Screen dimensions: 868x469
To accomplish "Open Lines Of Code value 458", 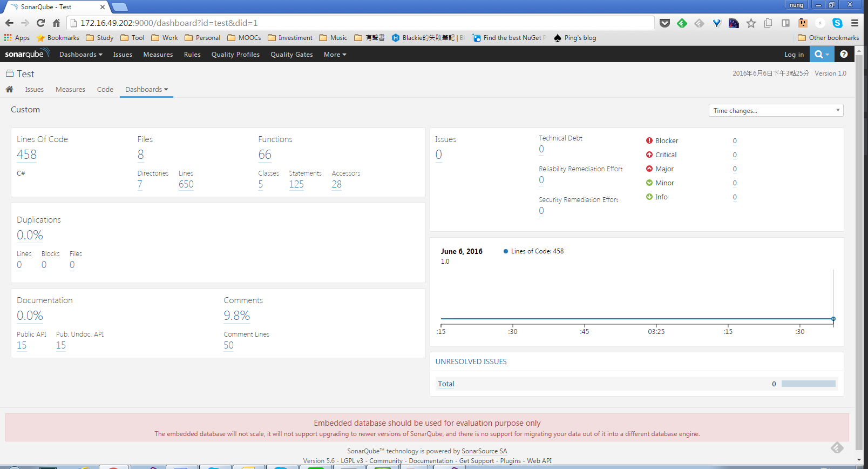I will [26, 155].
